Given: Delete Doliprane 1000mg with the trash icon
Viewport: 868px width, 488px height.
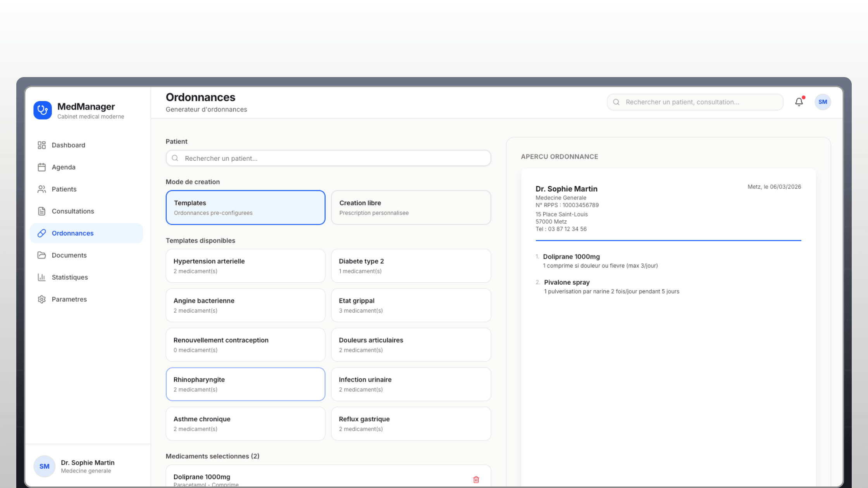Looking at the screenshot, I should tap(476, 479).
